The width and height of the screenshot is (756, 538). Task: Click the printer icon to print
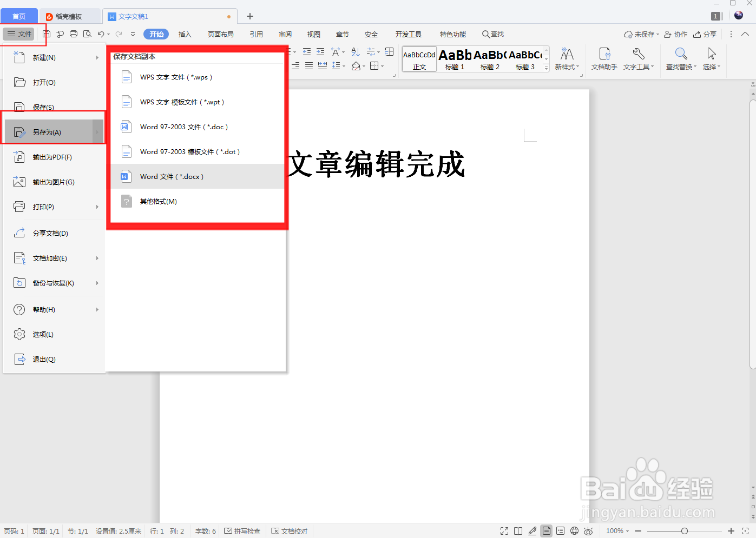(x=74, y=34)
